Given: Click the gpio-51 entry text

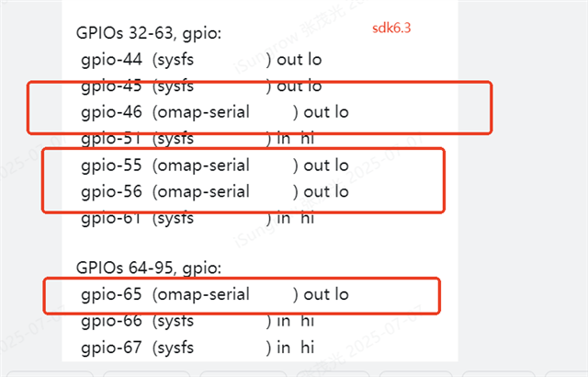Looking at the screenshot, I should coord(111,139).
